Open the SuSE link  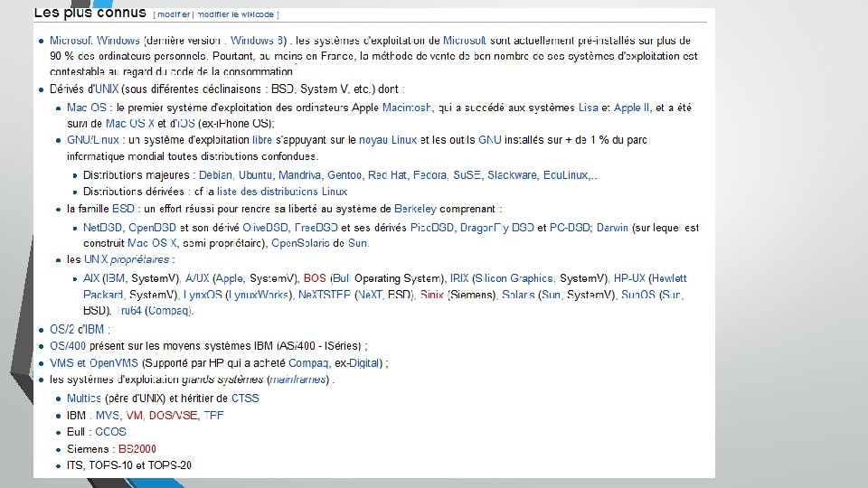pyautogui.click(x=467, y=174)
